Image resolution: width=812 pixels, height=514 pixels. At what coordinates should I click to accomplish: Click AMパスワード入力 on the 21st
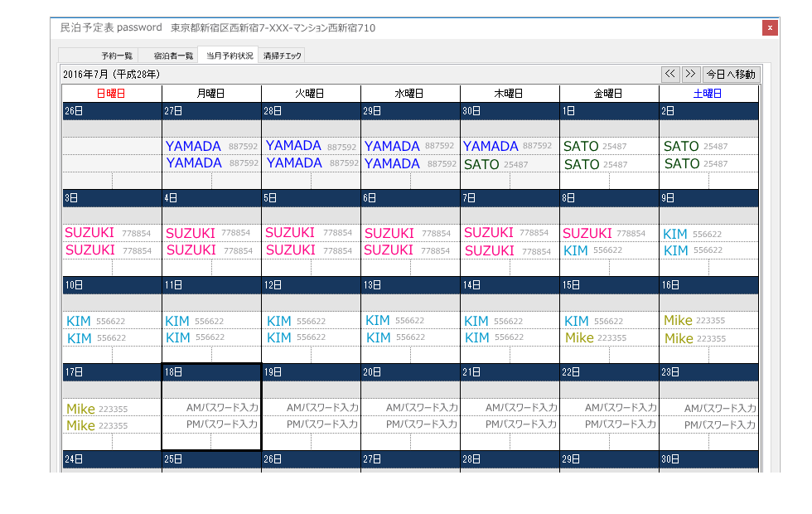pos(520,408)
